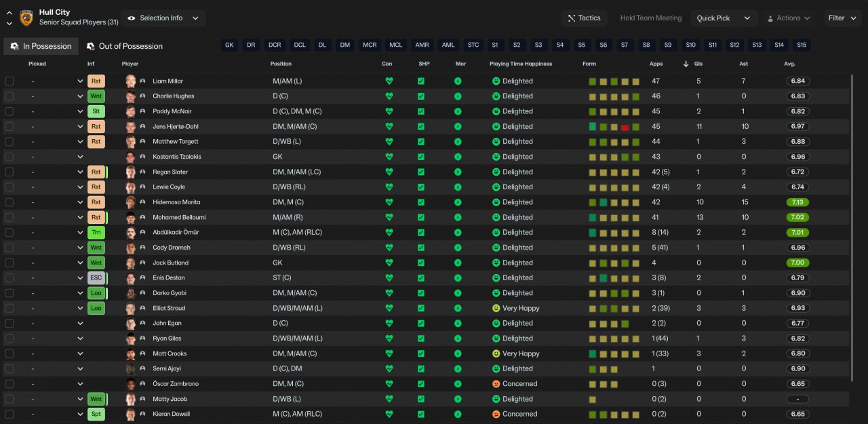Tick the checkbox for Jack Butland

(x=9, y=263)
